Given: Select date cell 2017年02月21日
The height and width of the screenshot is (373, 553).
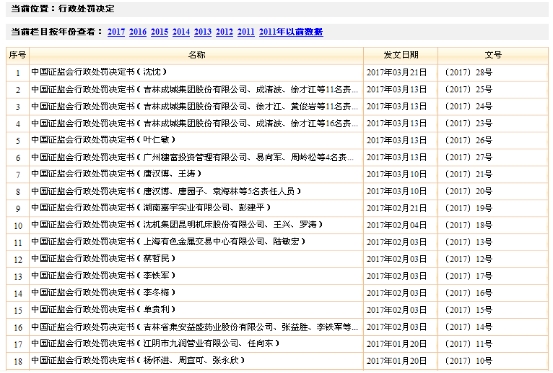Looking at the screenshot, I should point(397,208).
